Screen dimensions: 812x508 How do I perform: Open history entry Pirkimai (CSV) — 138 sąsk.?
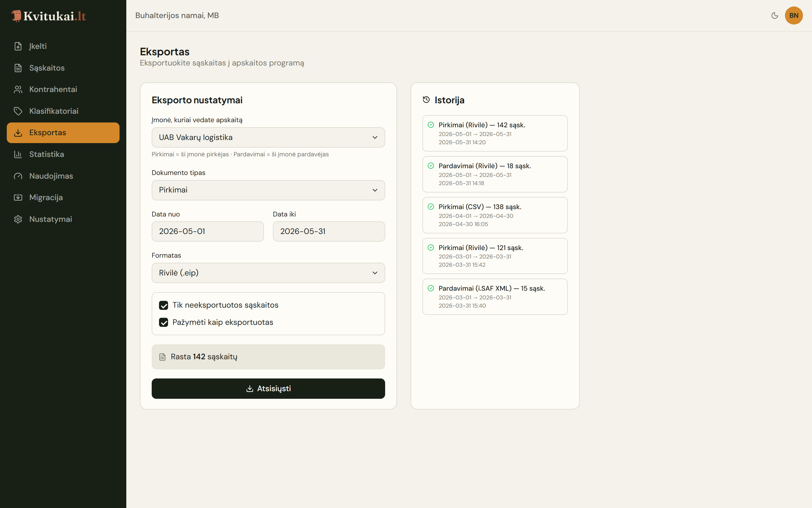pyautogui.click(x=495, y=215)
